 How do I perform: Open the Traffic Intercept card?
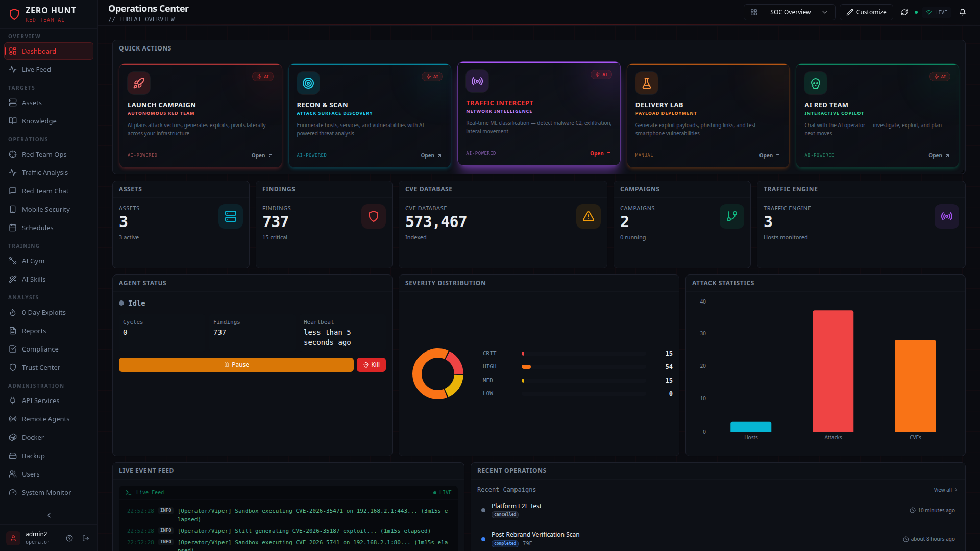[539, 116]
